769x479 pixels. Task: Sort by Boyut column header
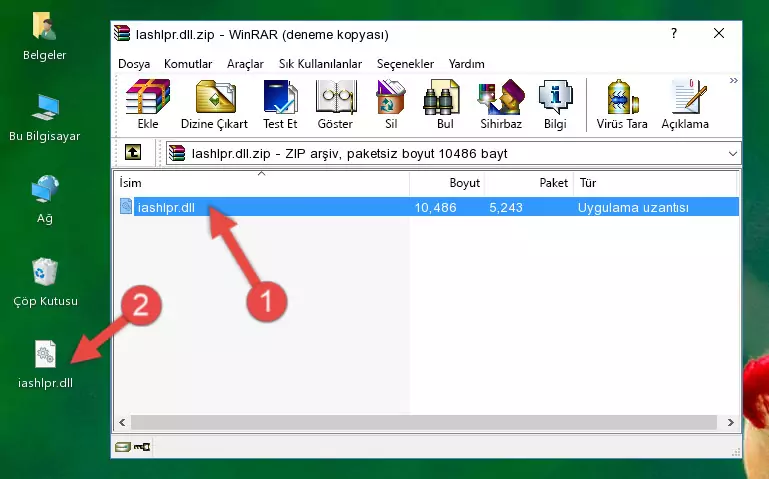(447, 183)
